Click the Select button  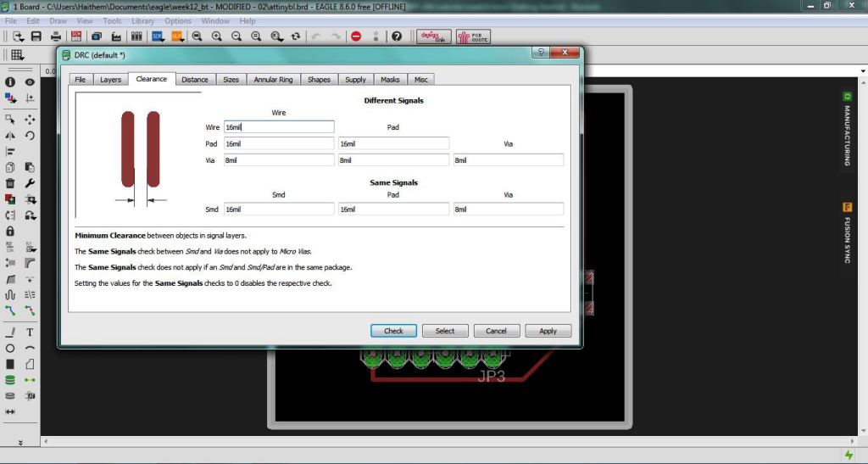(445, 331)
